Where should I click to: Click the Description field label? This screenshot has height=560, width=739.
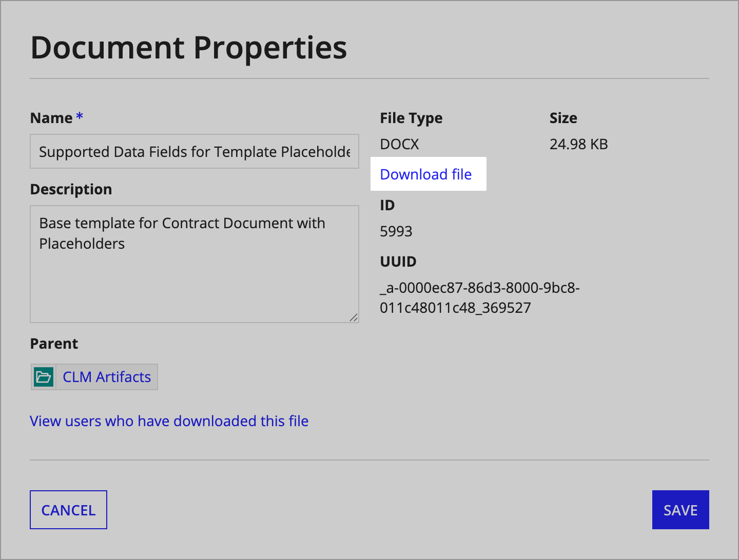71,189
